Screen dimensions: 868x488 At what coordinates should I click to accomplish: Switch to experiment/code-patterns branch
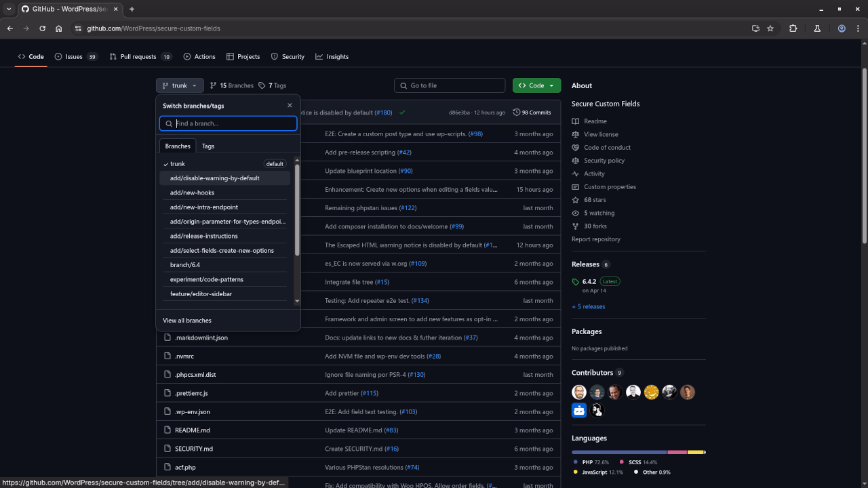[x=224, y=279]
